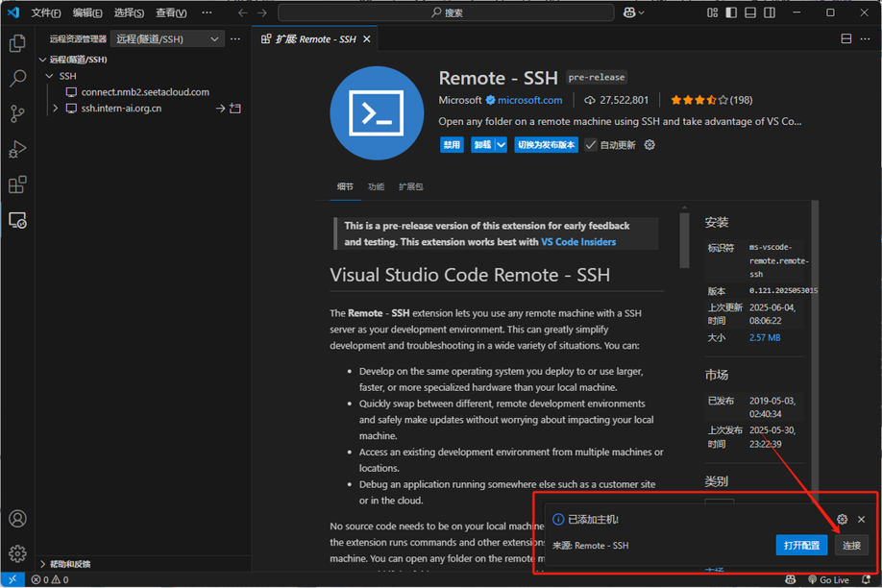Show more menu bar items
The height and width of the screenshot is (588, 882).
pos(207,12)
